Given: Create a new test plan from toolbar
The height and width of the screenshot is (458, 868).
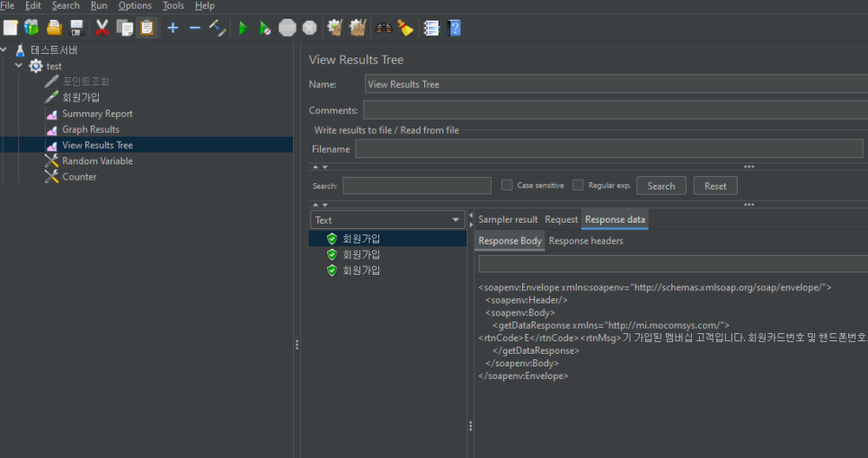Looking at the screenshot, I should (11, 28).
